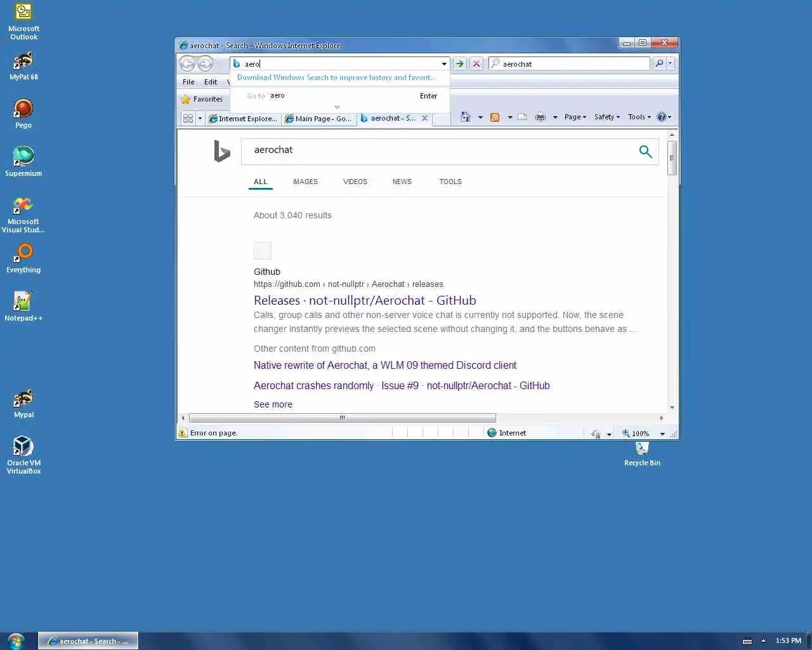This screenshot has height=650, width=812.
Task: Click the 100% zoom level button
Action: 636,434
